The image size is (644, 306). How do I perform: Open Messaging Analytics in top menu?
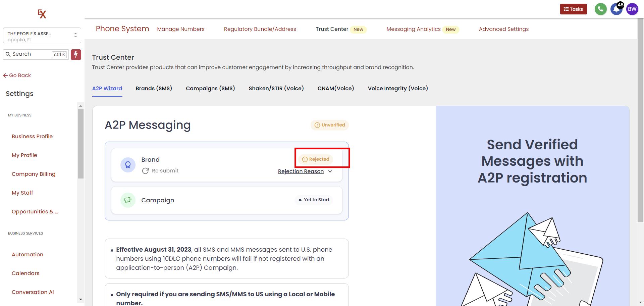tap(413, 29)
